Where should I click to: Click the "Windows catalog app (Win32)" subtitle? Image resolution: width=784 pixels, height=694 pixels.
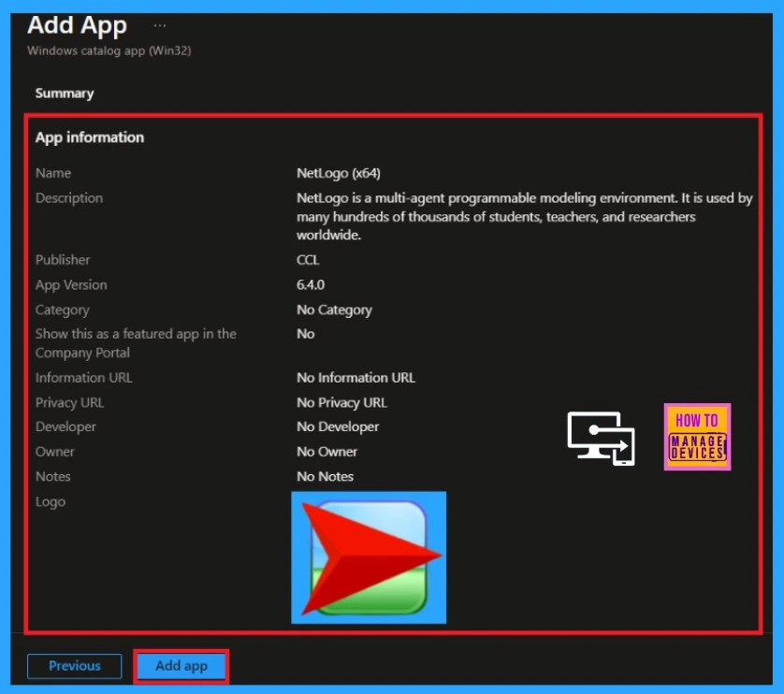[x=109, y=51]
